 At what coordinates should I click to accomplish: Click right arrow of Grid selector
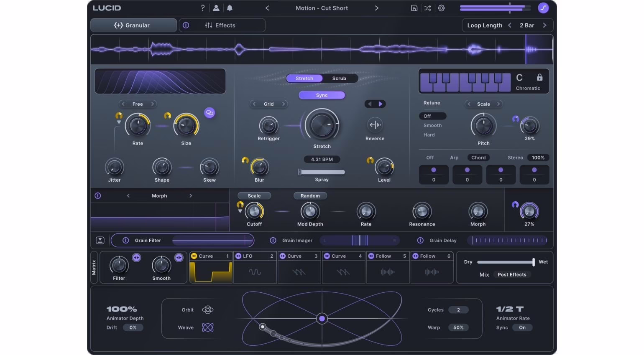click(284, 104)
